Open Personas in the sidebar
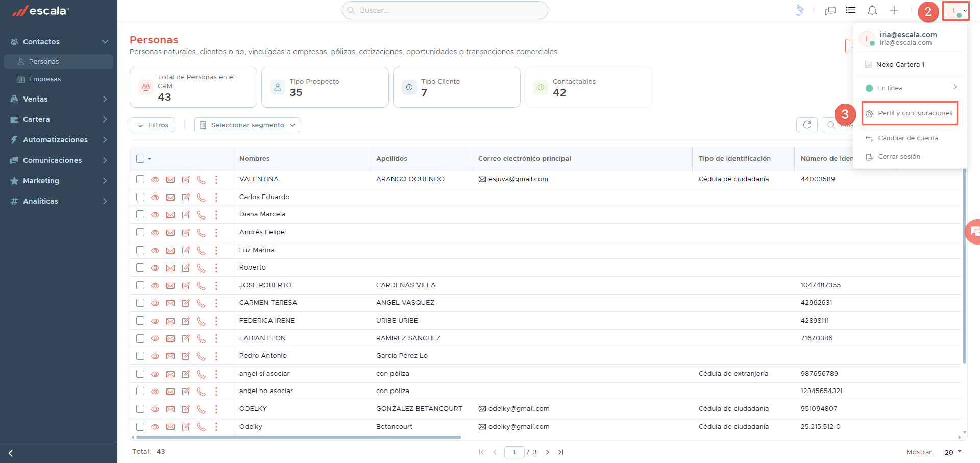 click(x=59, y=62)
